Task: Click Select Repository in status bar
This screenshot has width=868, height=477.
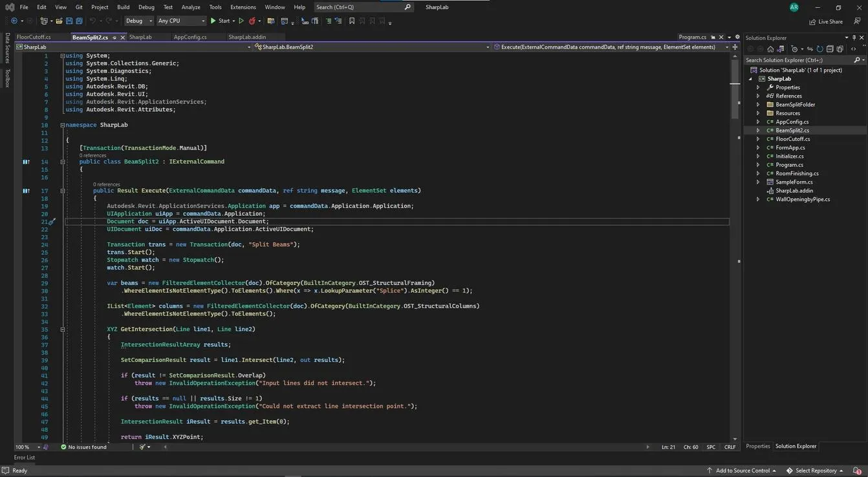Action: (x=815, y=471)
